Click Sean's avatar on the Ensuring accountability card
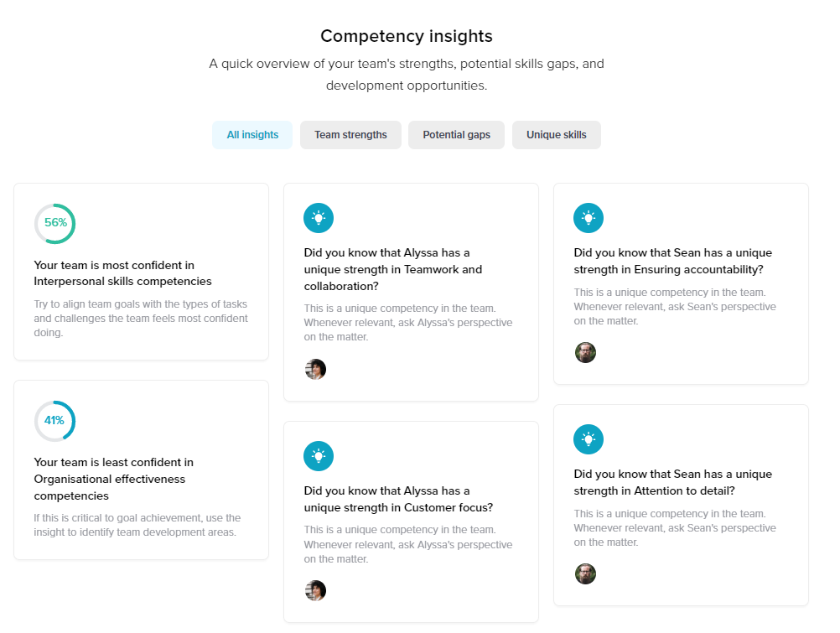 (x=585, y=352)
